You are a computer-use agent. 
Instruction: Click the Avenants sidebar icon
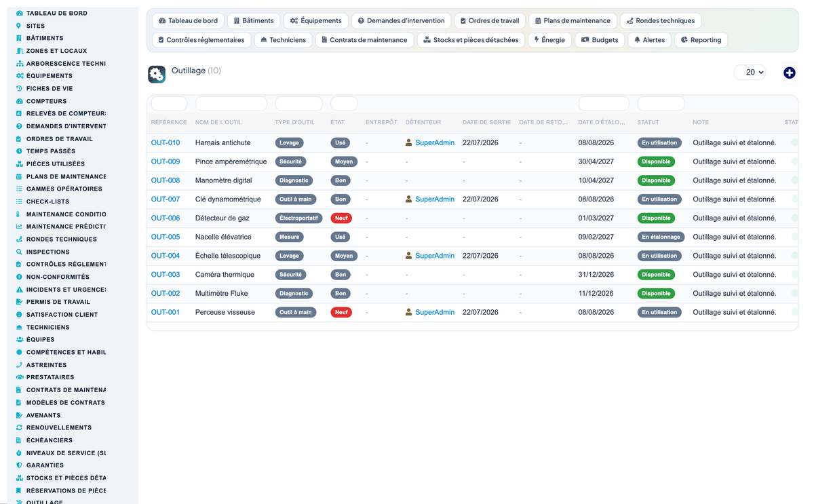point(19,415)
